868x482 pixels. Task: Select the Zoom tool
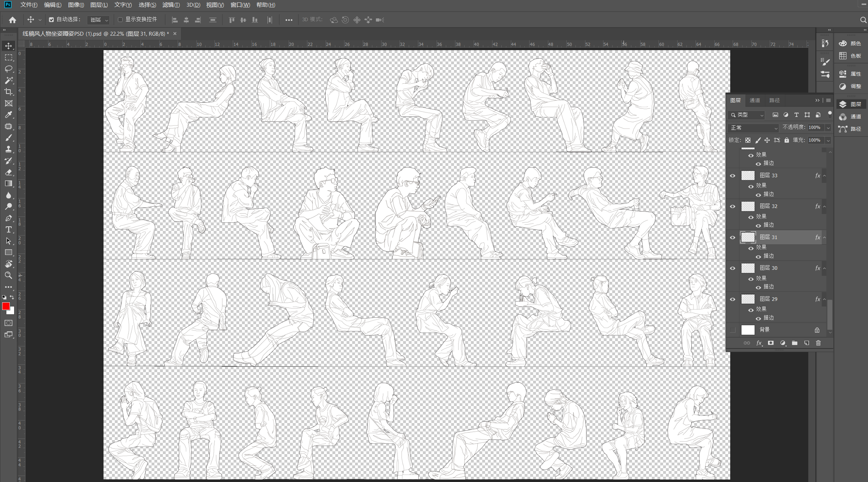8,275
